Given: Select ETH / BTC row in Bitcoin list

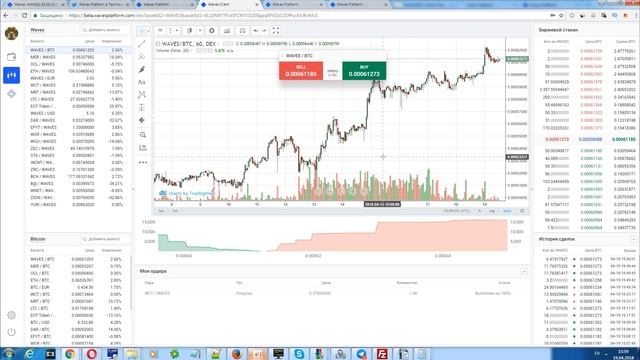Looking at the screenshot, I should tap(77, 280).
